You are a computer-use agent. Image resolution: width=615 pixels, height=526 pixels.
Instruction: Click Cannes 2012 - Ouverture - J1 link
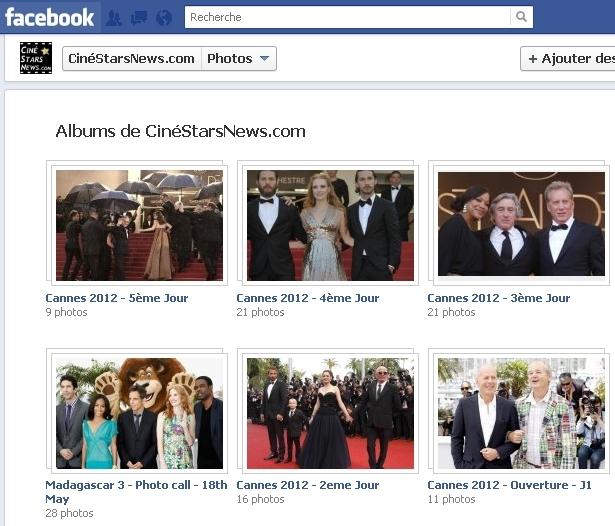point(509,485)
